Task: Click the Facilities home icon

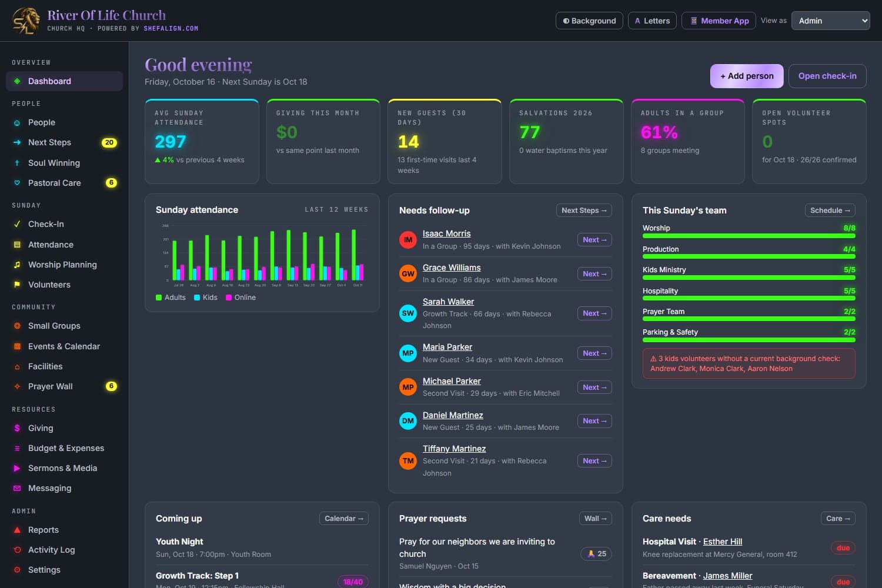Action: coord(17,366)
